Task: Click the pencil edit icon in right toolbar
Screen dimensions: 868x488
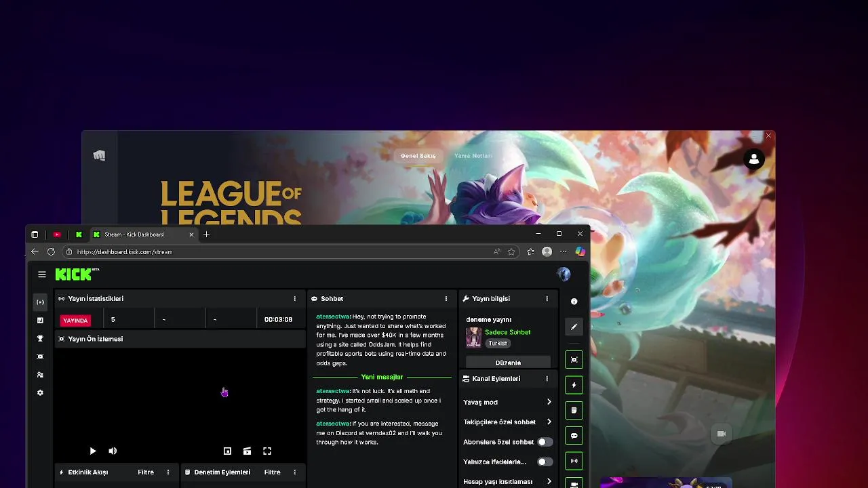Action: click(x=574, y=327)
